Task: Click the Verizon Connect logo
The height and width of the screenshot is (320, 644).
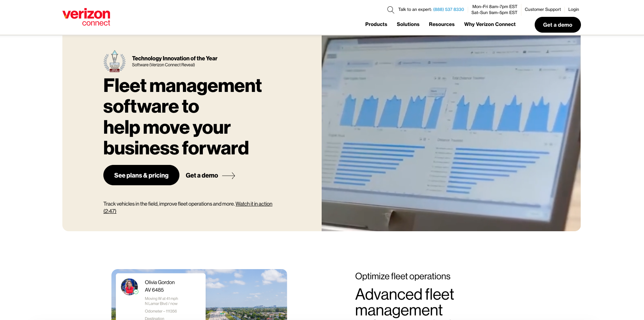Action: point(86,17)
